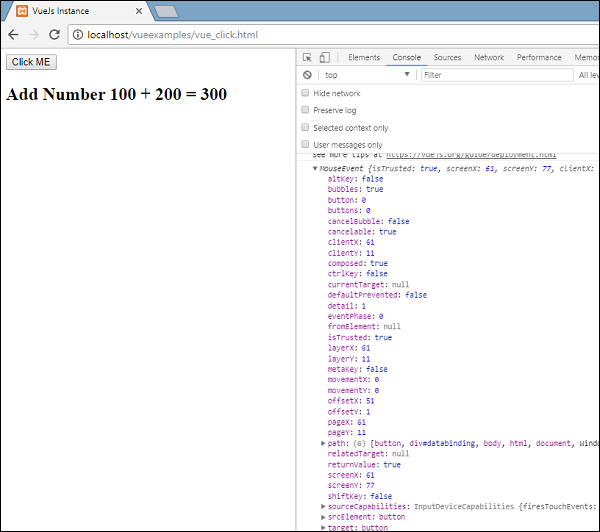Click the site information icon in address bar
The height and width of the screenshot is (532, 600).
click(80, 34)
